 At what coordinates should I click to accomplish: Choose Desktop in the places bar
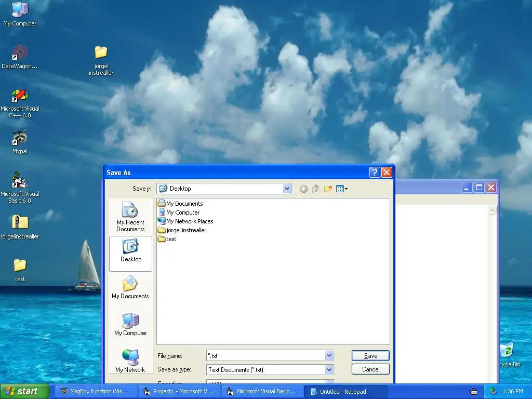[130, 254]
